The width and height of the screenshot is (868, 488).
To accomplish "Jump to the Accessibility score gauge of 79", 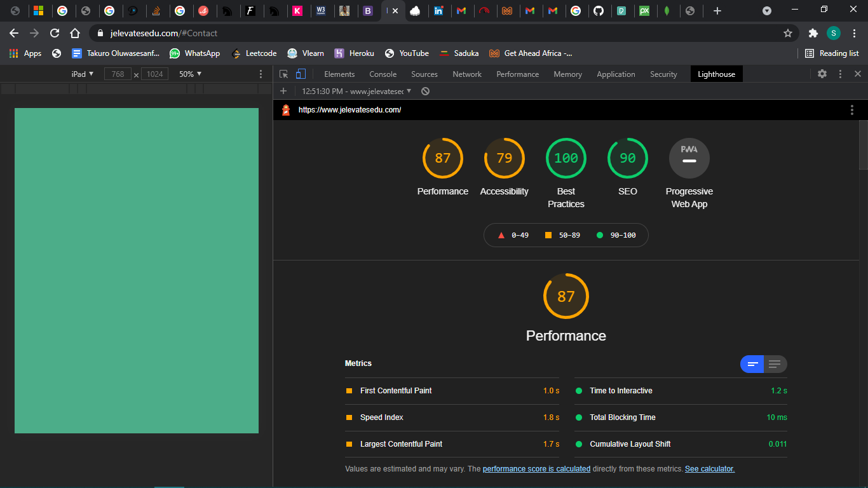I will coord(504,158).
